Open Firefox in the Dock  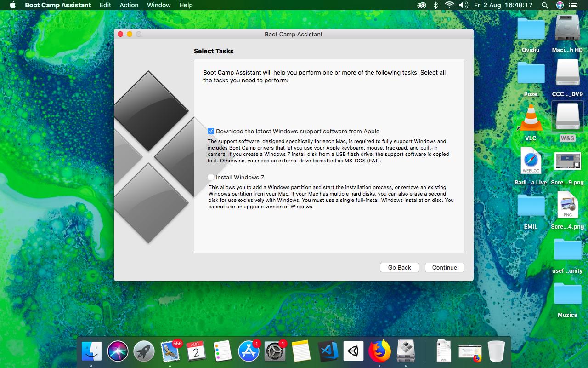(x=379, y=352)
